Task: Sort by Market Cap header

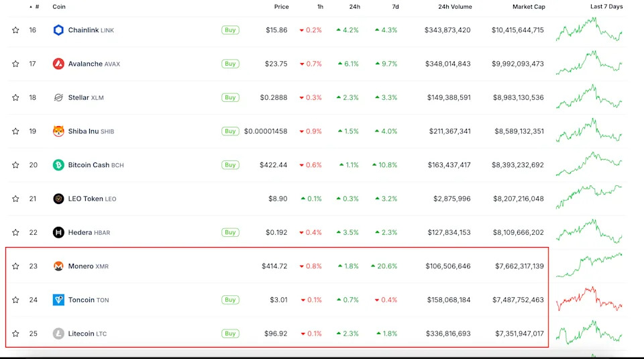Action: (x=529, y=7)
